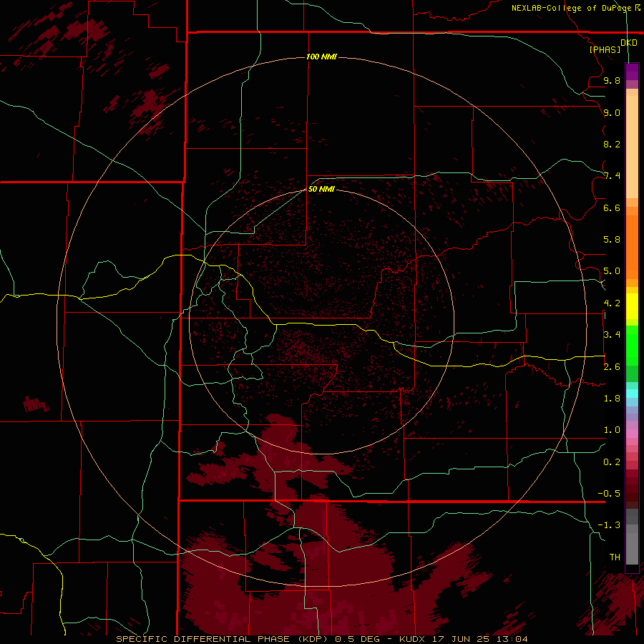Select the 0.2 value on the color scale
The height and width of the screenshot is (644, 644).
[612, 462]
